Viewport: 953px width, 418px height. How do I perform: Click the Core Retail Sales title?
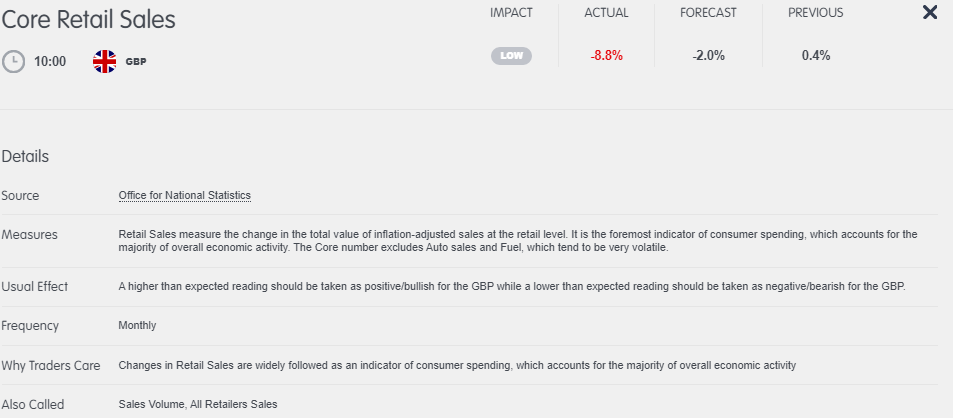point(89,19)
